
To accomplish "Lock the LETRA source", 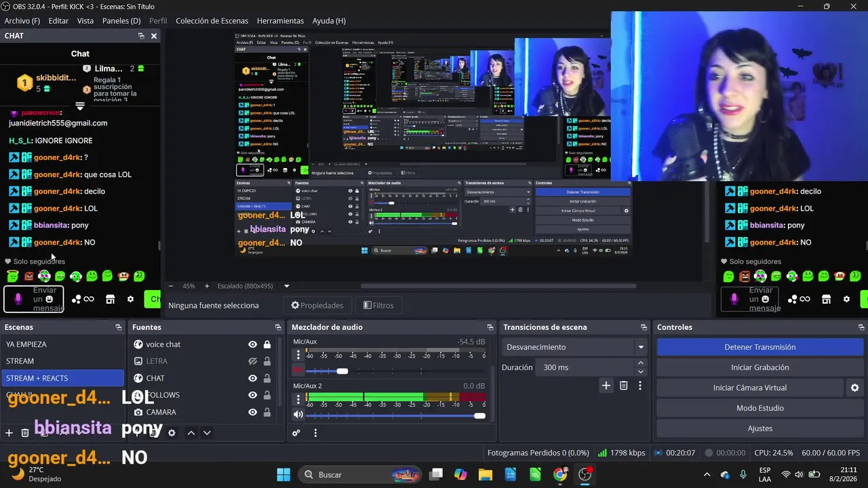I will (267, 361).
